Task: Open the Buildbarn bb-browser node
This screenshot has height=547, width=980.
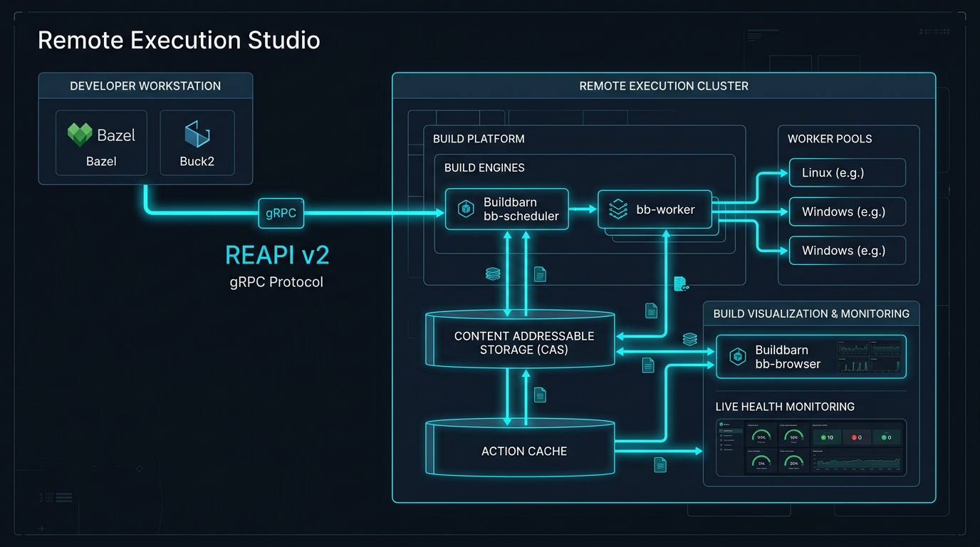Action: coord(811,356)
